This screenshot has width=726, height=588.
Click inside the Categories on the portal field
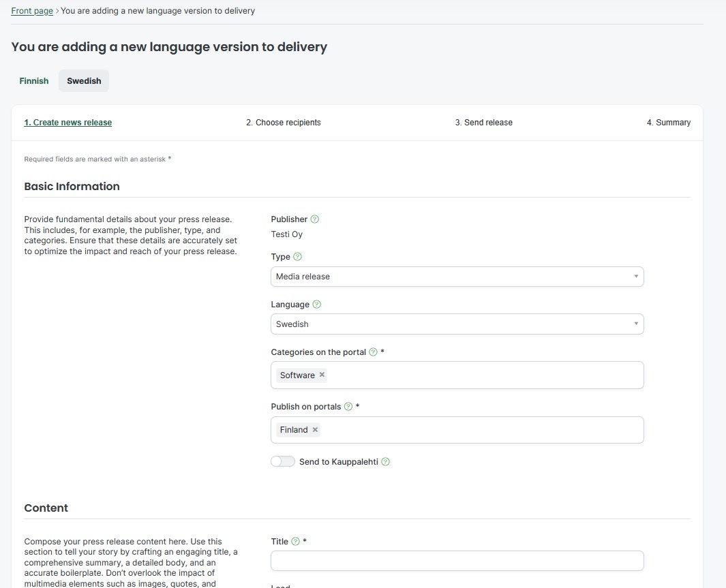(457, 375)
